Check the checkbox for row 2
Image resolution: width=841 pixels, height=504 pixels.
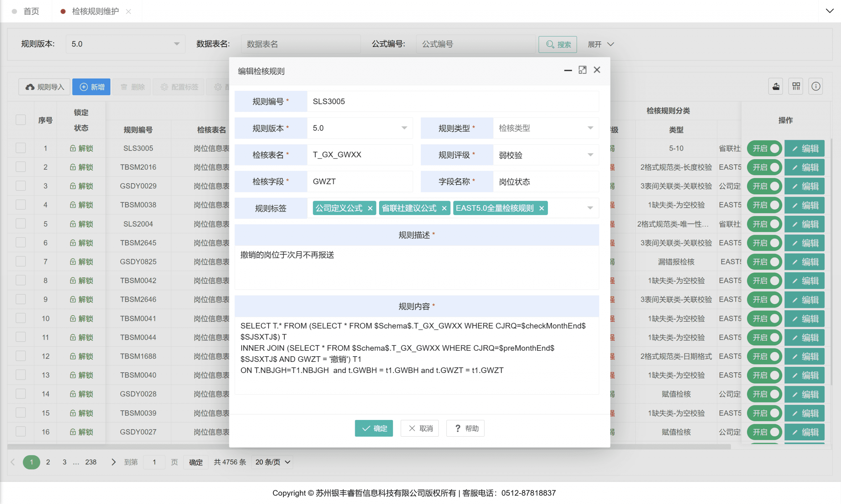click(x=21, y=167)
